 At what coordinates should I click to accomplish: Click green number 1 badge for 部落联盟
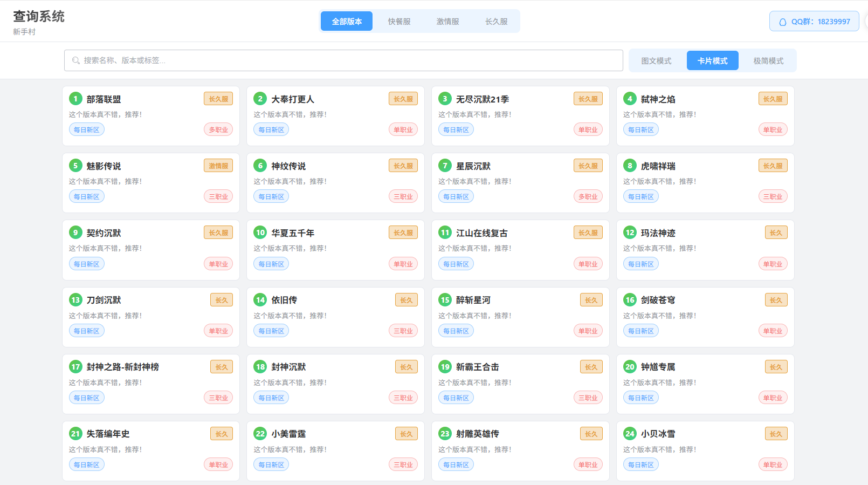point(75,99)
